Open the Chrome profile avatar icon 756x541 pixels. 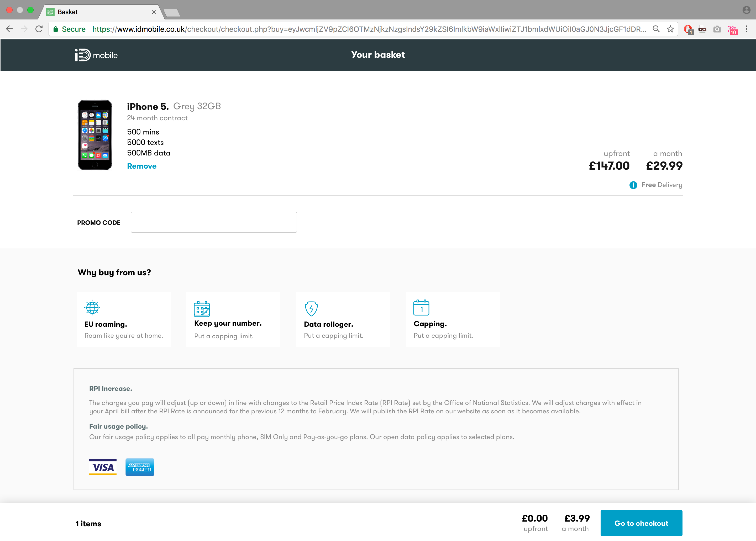click(x=746, y=10)
